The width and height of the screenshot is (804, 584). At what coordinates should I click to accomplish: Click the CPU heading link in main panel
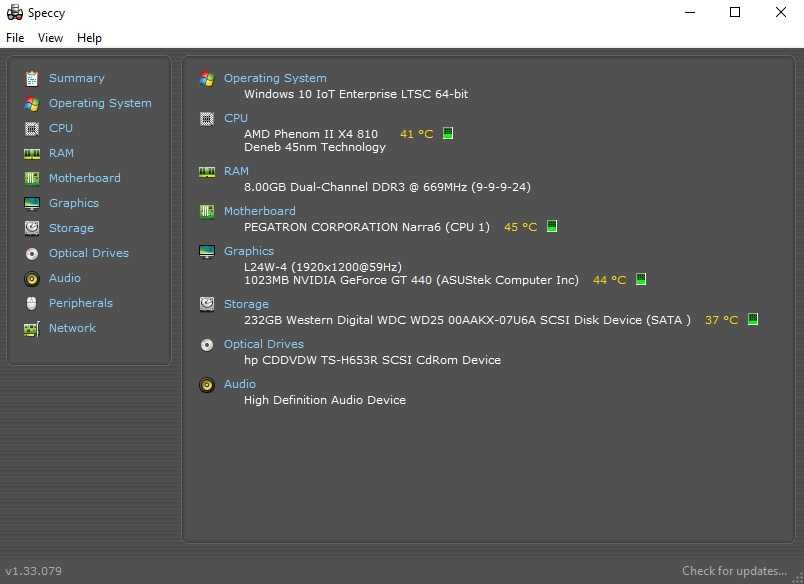pos(236,118)
